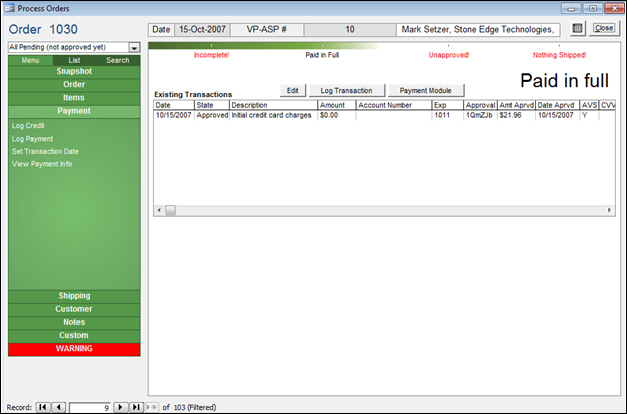The image size is (627, 414).
Task: Click the Edit button
Action: [x=293, y=90]
